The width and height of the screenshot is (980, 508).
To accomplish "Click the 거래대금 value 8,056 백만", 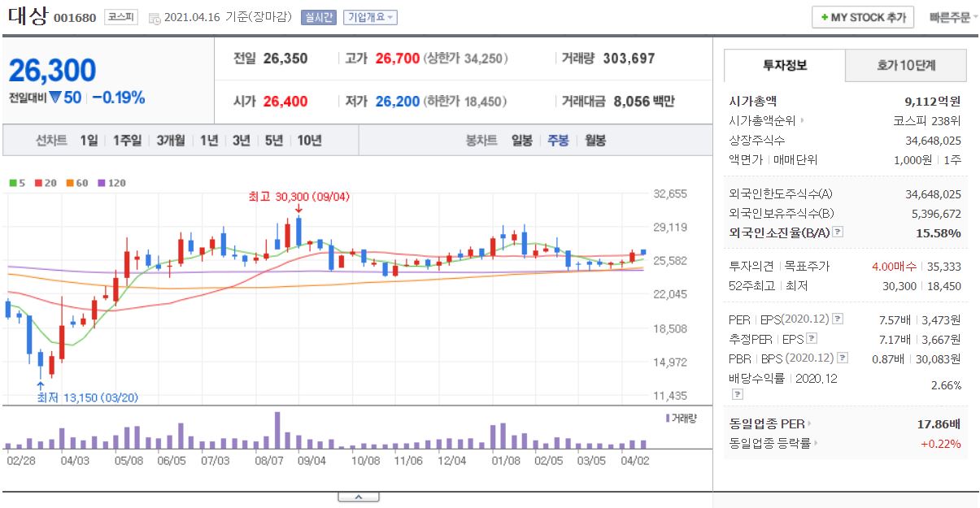I will [644, 102].
